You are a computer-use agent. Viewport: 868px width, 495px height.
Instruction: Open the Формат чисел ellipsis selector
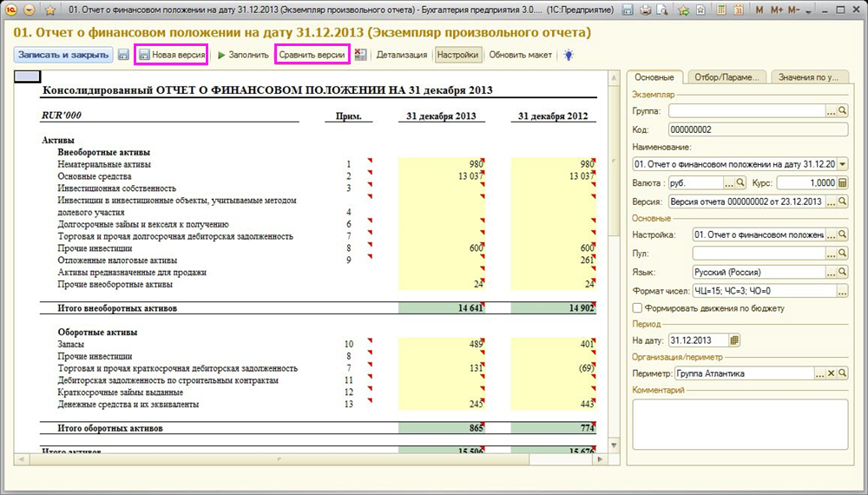(842, 290)
